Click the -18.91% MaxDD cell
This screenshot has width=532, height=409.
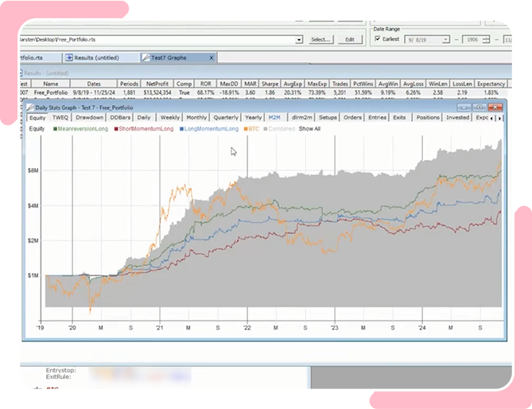click(229, 92)
